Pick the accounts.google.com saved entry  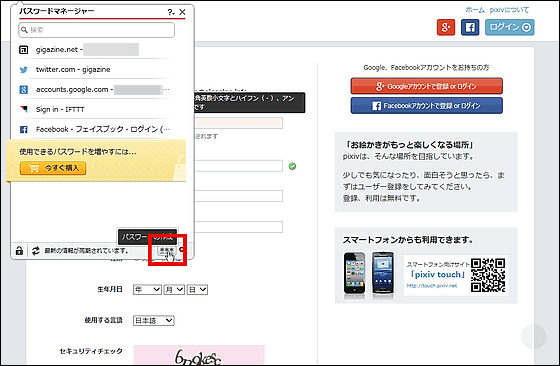[x=95, y=90]
